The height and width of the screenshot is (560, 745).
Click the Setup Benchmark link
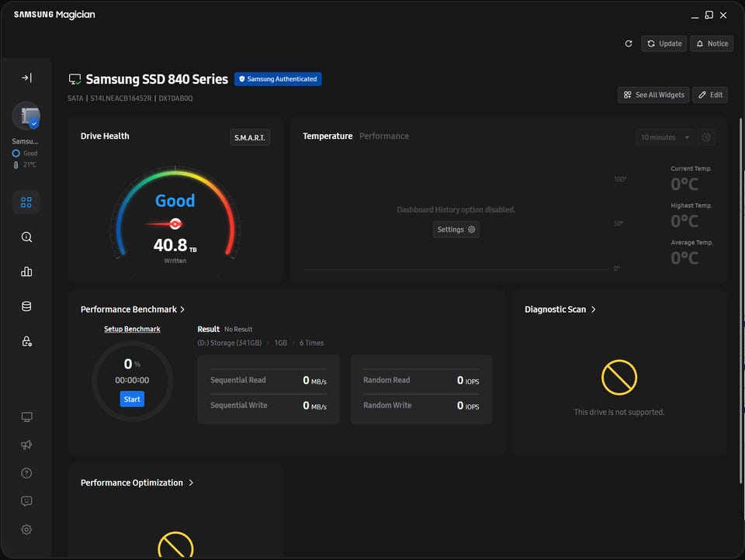click(x=132, y=329)
